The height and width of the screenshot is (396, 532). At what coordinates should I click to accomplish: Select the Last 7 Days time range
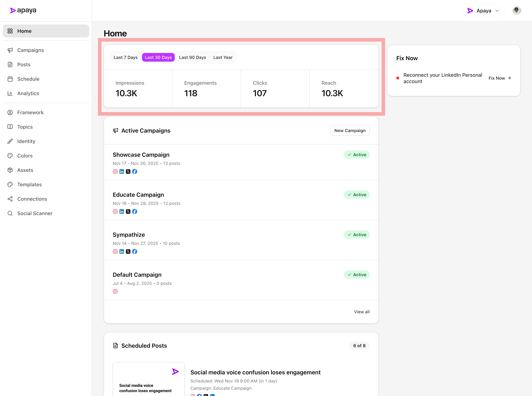(x=125, y=57)
